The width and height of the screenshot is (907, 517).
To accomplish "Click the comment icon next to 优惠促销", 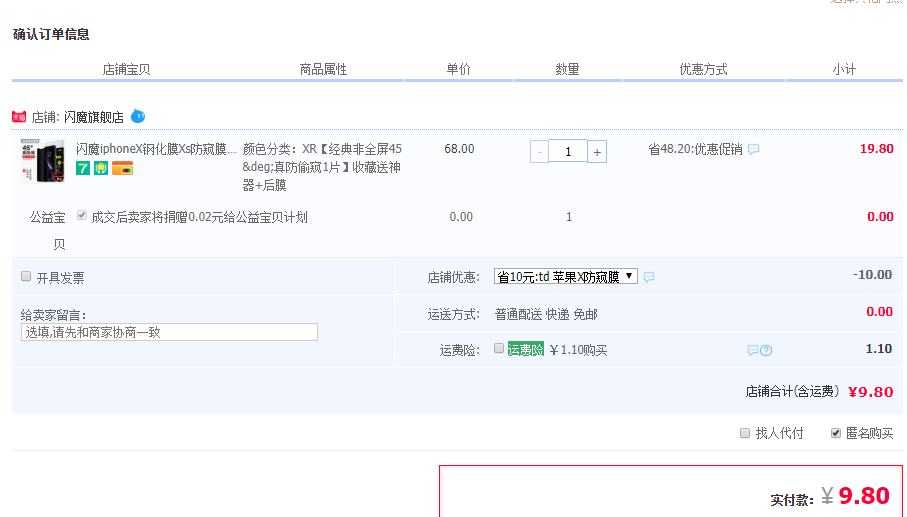I will coord(753,149).
